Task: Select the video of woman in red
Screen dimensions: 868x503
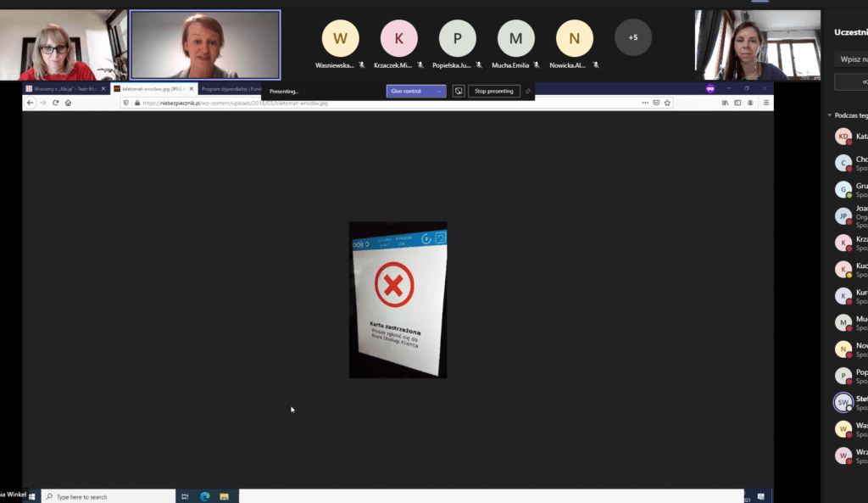Action: [64, 46]
